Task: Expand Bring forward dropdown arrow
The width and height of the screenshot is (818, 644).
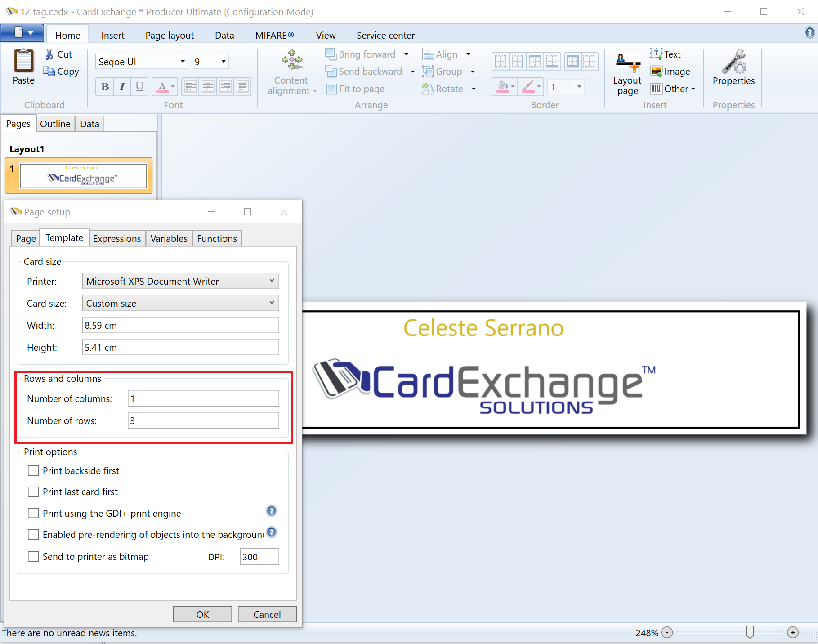Action: [407, 54]
